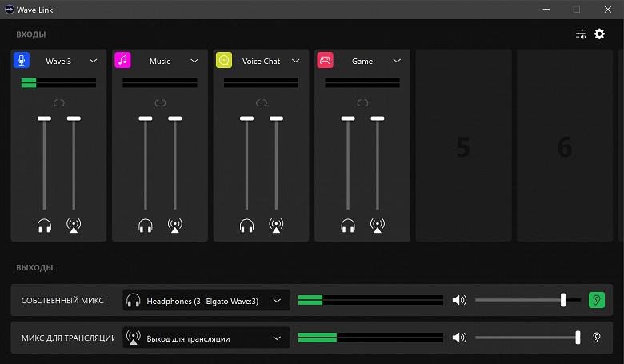This screenshot has height=364, width=624.
Task: Click the Wave Link logo in title bar
Action: pos(9,10)
